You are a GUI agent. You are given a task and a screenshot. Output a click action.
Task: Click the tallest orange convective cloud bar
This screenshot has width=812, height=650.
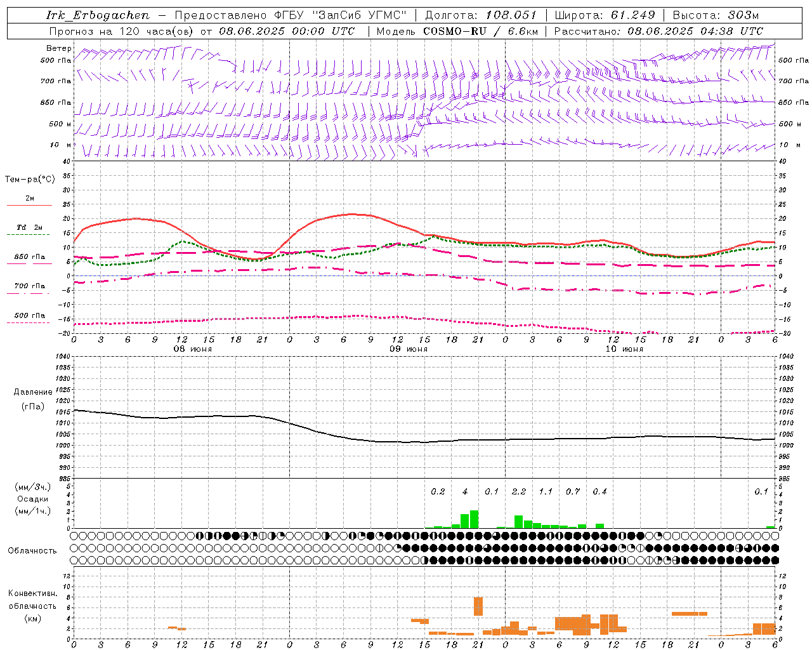[x=478, y=606]
